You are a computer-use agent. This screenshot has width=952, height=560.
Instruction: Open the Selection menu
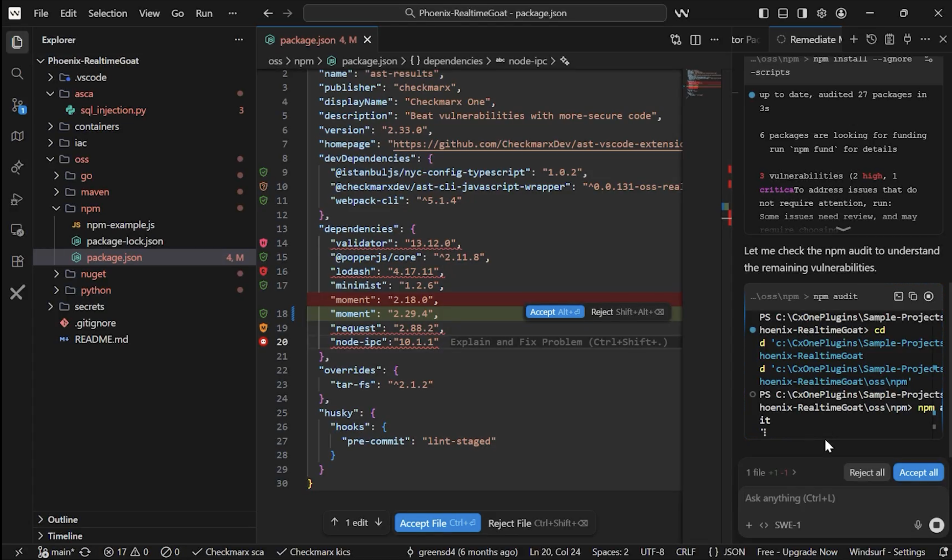pyautogui.click(x=108, y=13)
